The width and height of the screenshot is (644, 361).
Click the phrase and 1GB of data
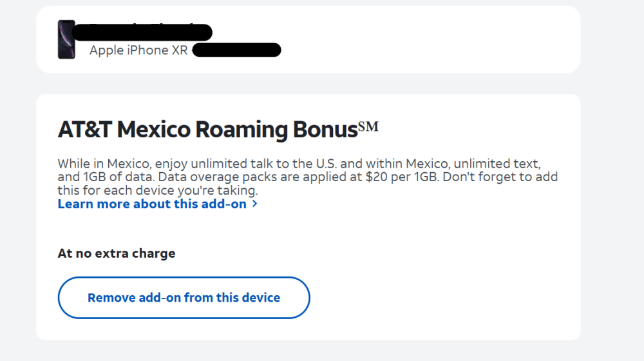pos(106,177)
